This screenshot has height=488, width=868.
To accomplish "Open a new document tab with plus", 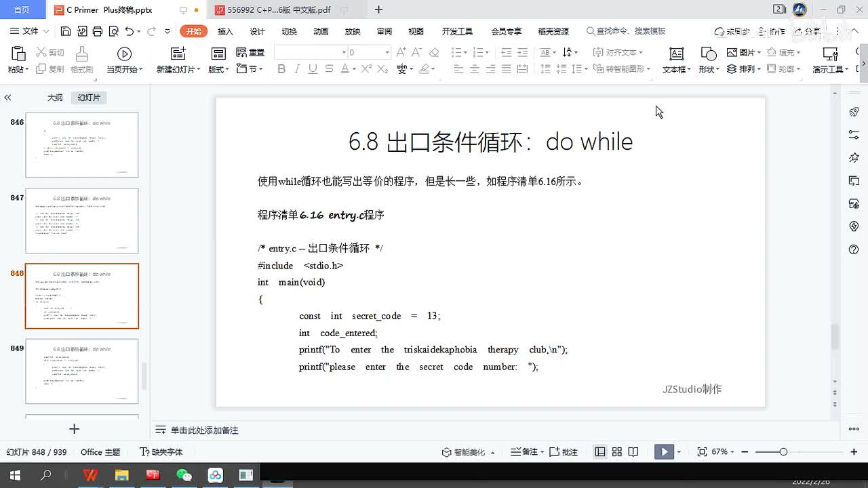I will tap(378, 9).
